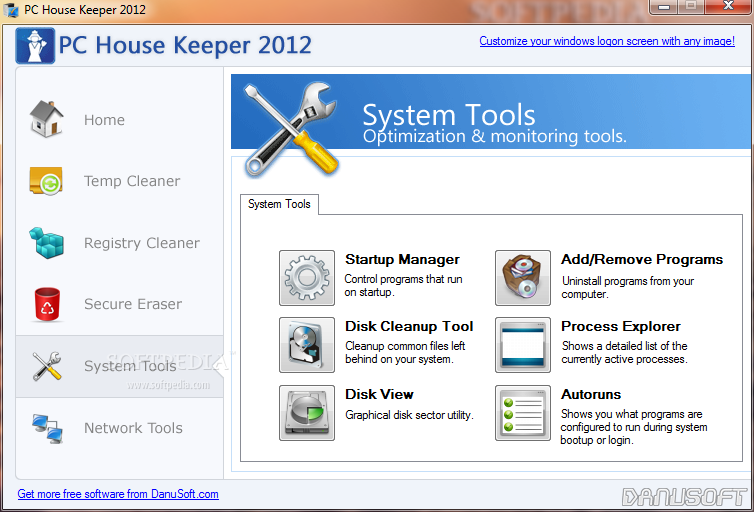Screen dimensions: 754x512
Task: Click the Registry Cleaner cubes icon
Action: click(46, 243)
